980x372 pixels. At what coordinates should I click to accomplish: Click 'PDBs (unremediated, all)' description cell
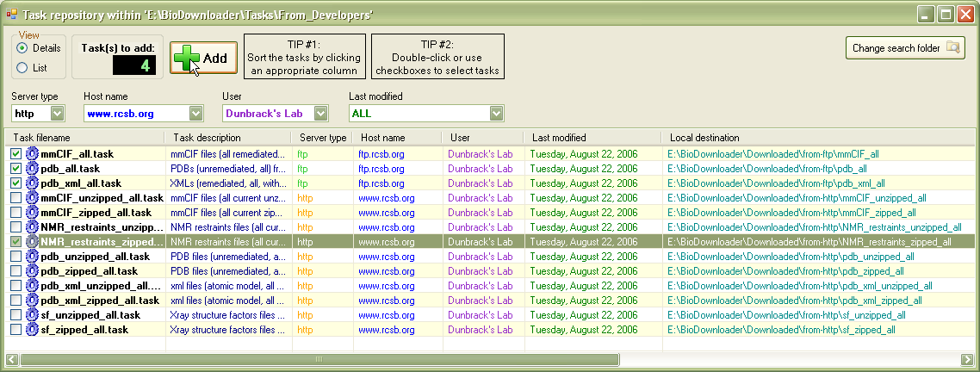(227, 169)
